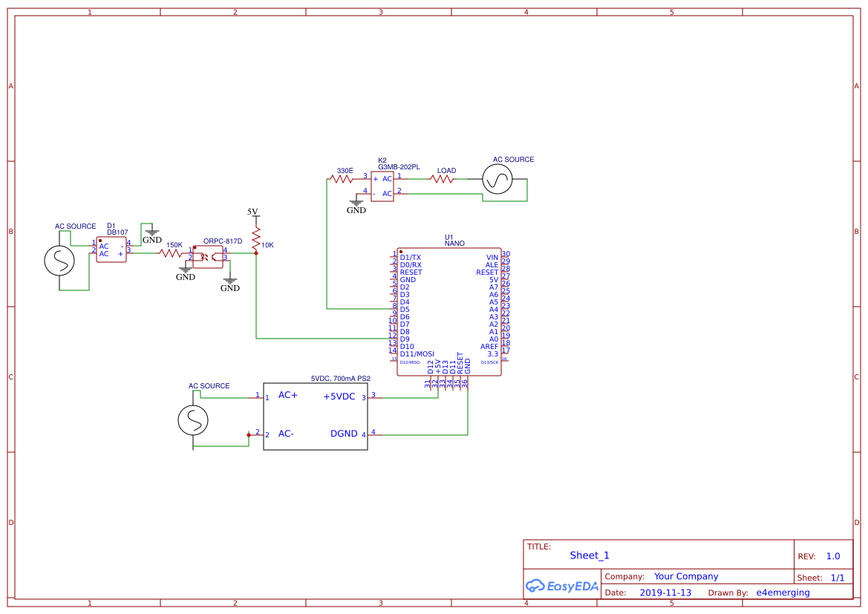The height and width of the screenshot is (614, 868).
Task: Select the 5VDC 700mA PS2 power module
Action: (316, 416)
